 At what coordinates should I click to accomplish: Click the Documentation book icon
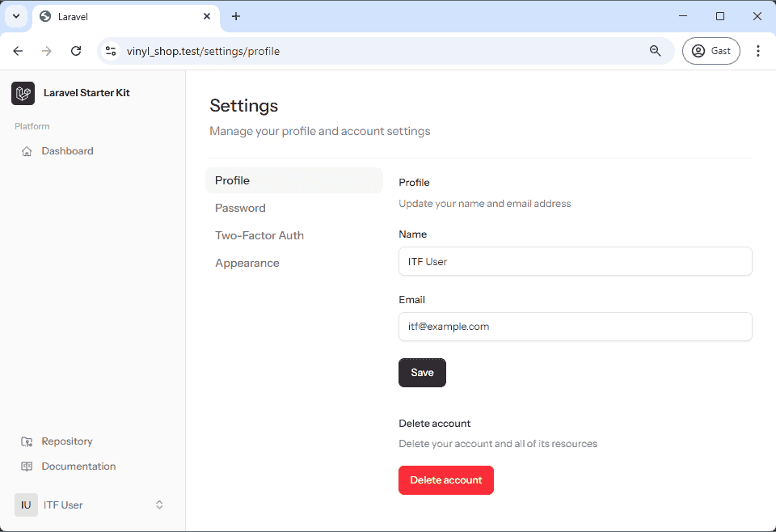[x=27, y=467]
